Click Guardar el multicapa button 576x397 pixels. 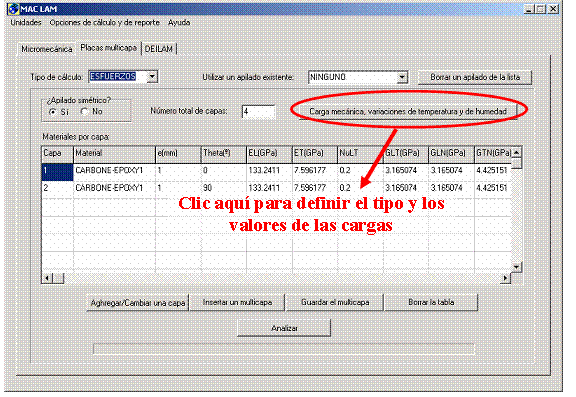pos(335,302)
